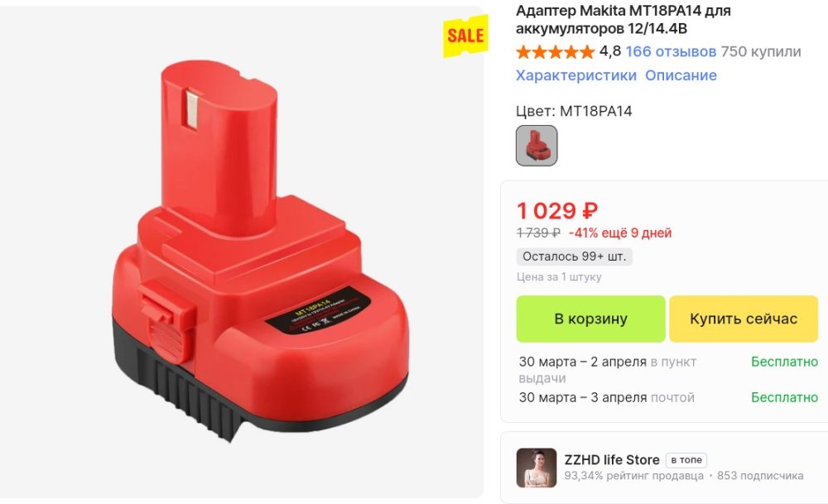Click the Осталось 99+ шт. stock badge
Image resolution: width=828 pixels, height=504 pixels.
pyautogui.click(x=575, y=257)
